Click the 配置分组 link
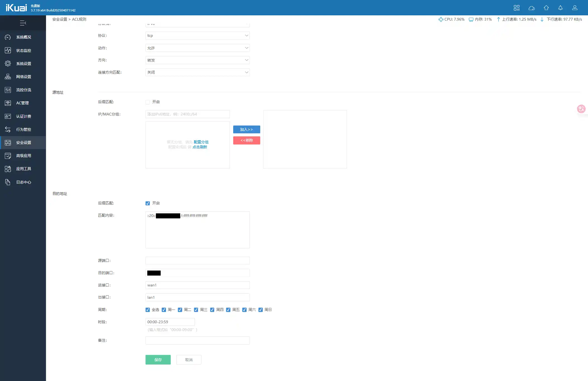This screenshot has width=588, height=381. click(x=201, y=142)
